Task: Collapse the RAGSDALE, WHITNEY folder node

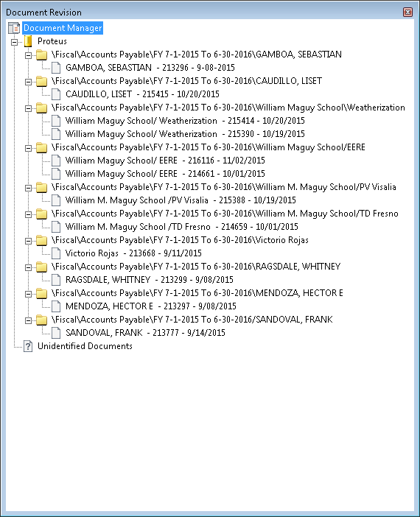Action: click(x=29, y=267)
